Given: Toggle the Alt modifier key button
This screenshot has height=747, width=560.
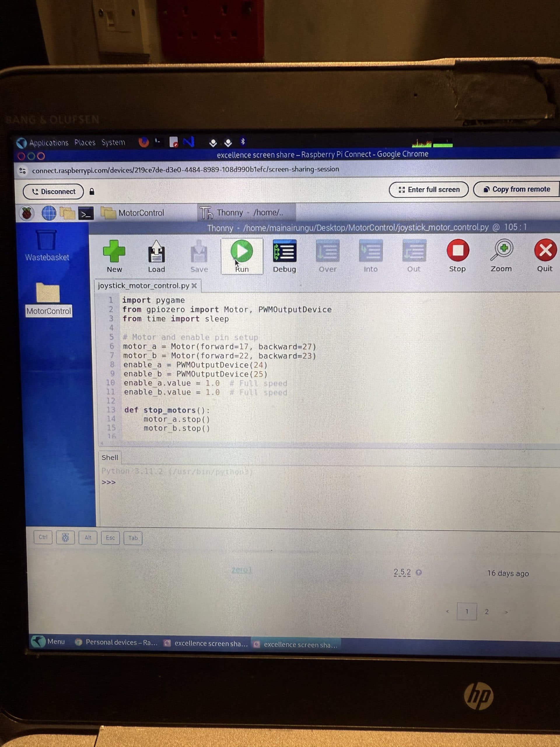Looking at the screenshot, I should tap(88, 537).
